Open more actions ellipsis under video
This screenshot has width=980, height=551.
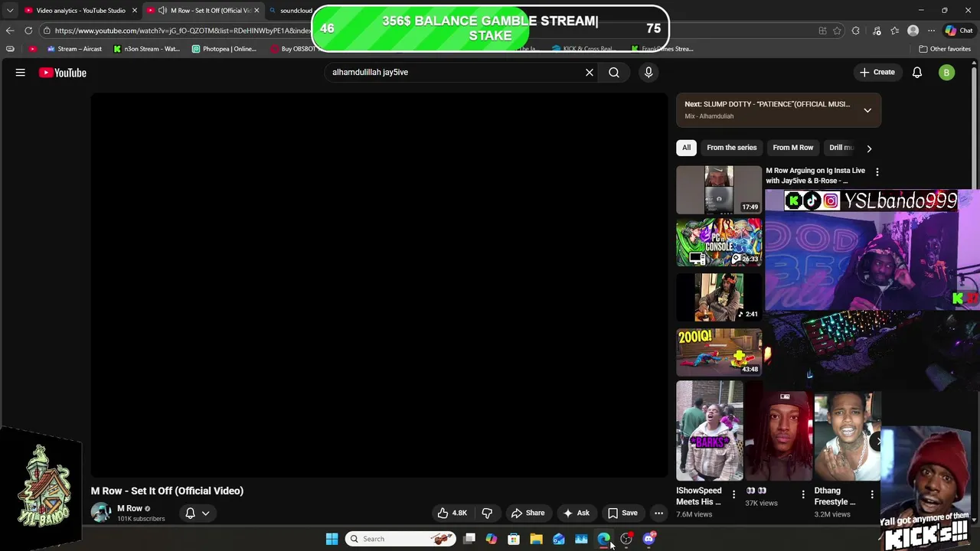[658, 514]
